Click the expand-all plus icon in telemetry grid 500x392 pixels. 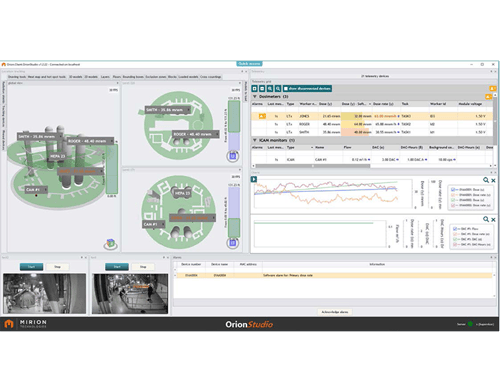pyautogui.click(x=254, y=88)
